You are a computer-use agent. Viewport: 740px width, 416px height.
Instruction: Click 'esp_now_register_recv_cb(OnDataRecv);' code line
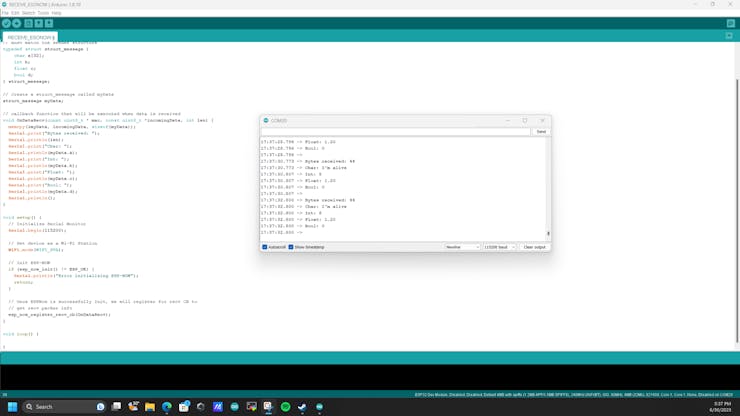tap(59, 314)
